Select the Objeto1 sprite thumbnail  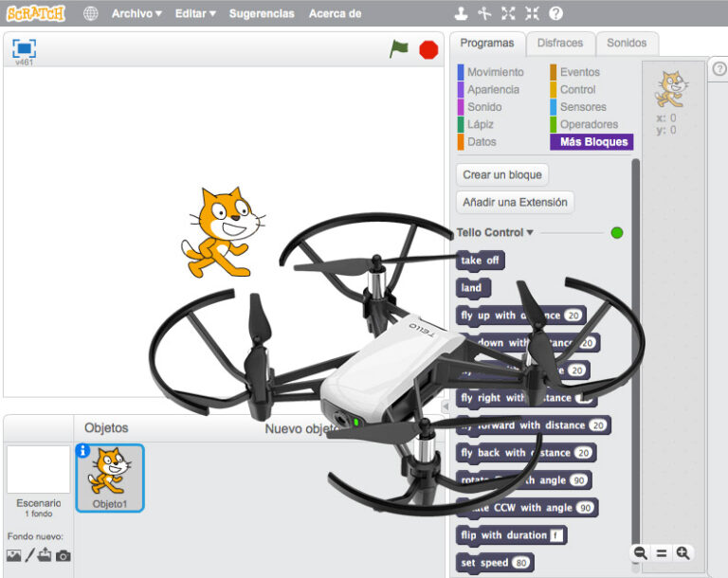pyautogui.click(x=110, y=478)
